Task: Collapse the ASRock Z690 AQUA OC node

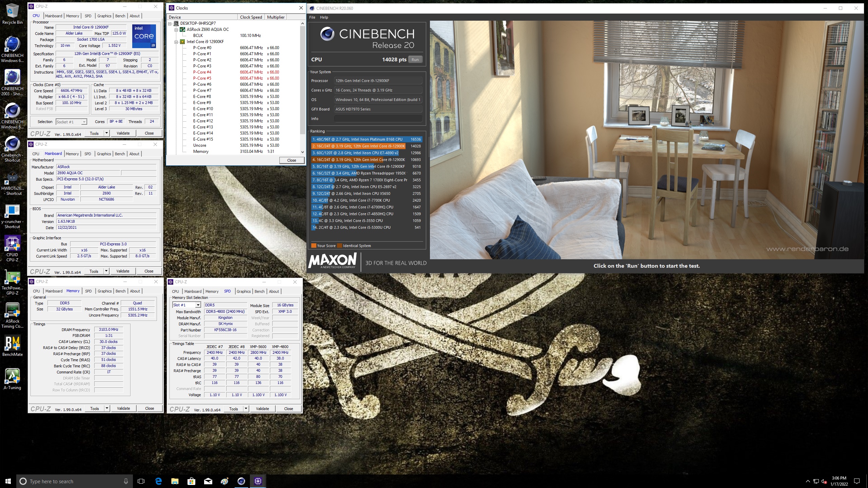Action: (176, 29)
